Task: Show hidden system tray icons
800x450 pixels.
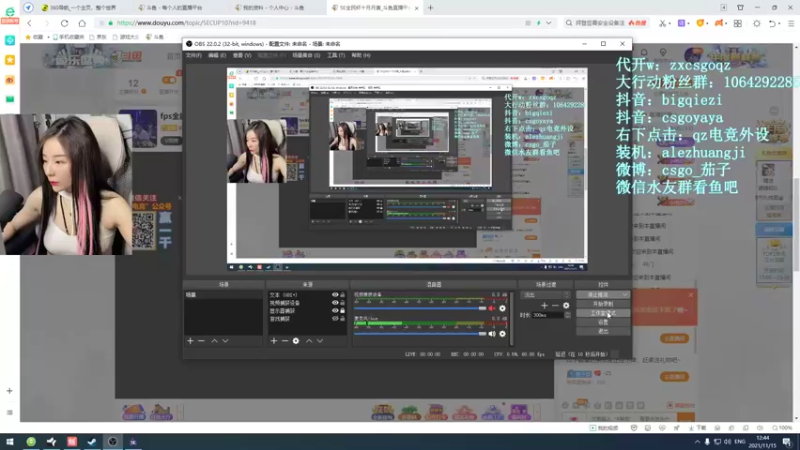Action: (x=697, y=441)
